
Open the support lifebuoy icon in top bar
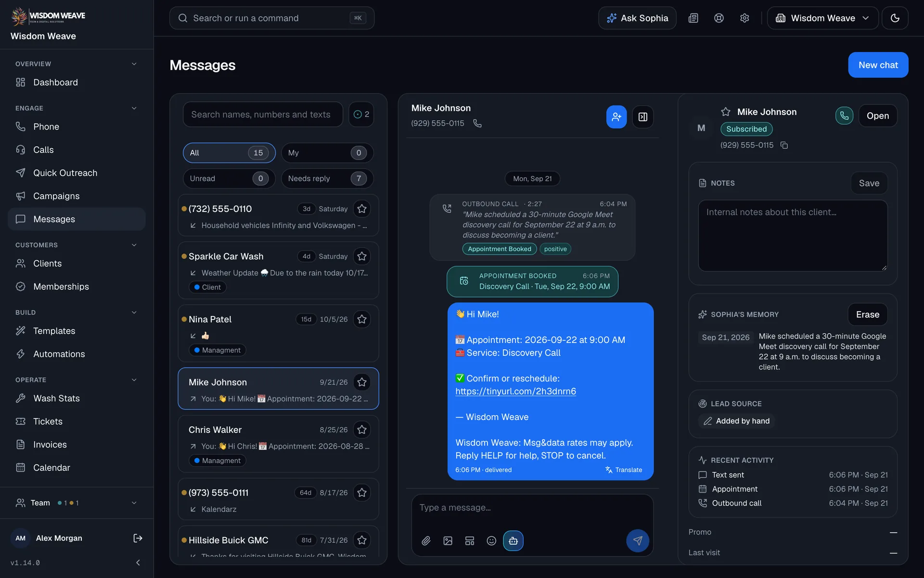719,18
